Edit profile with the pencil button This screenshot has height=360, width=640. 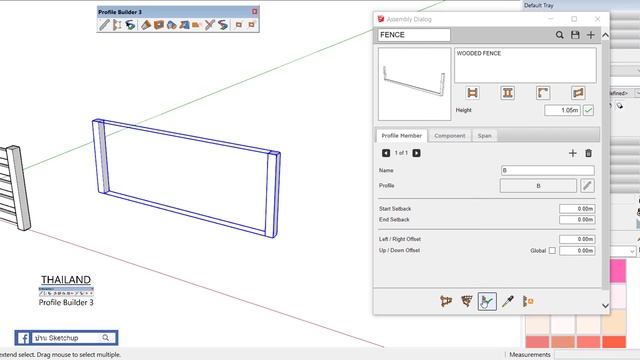(587, 186)
